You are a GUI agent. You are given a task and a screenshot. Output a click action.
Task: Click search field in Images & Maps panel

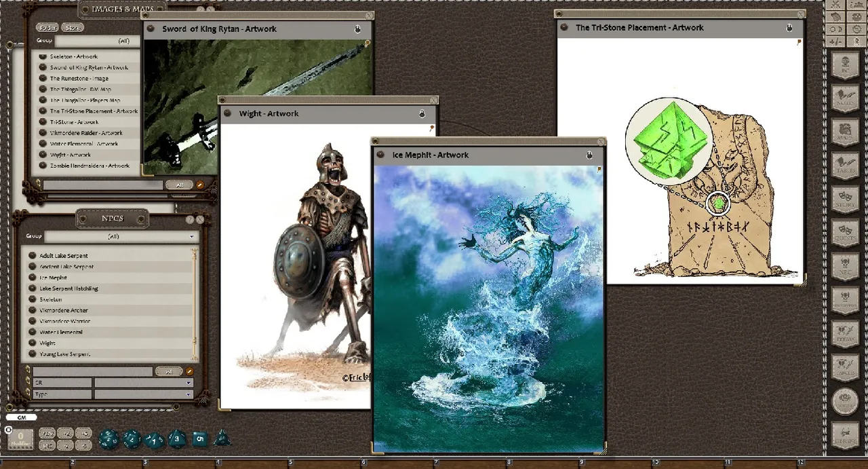pos(103,185)
